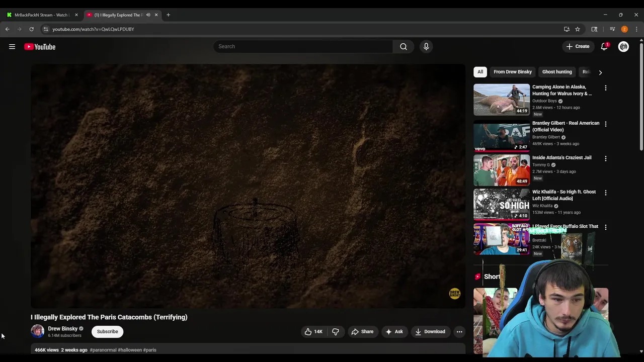Open the Install app icon in address bar

pyautogui.click(x=567, y=29)
